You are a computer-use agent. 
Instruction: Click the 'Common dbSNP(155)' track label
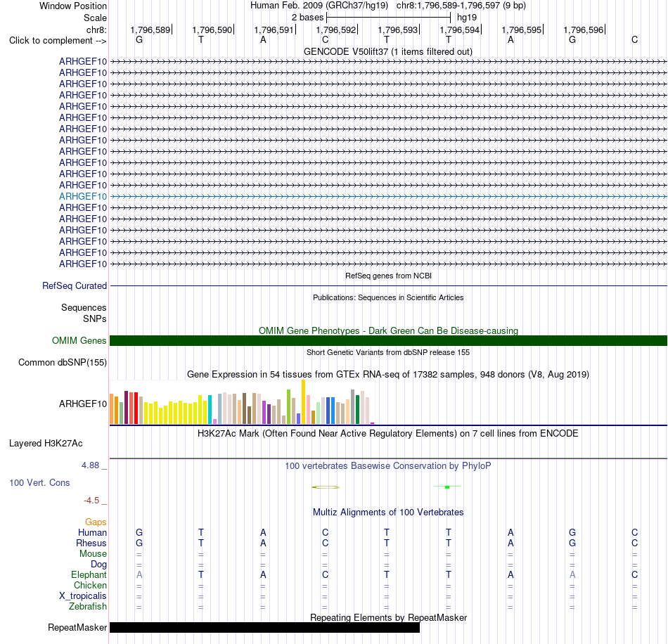click(62, 363)
